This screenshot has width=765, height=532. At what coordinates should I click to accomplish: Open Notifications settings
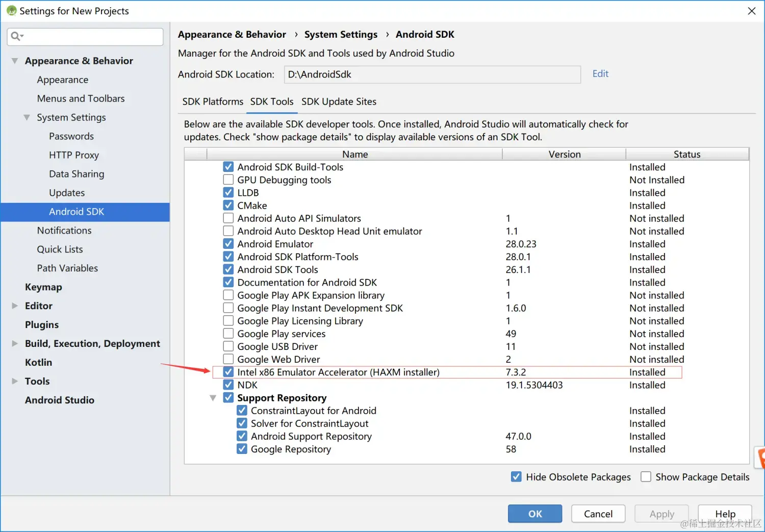coord(64,231)
